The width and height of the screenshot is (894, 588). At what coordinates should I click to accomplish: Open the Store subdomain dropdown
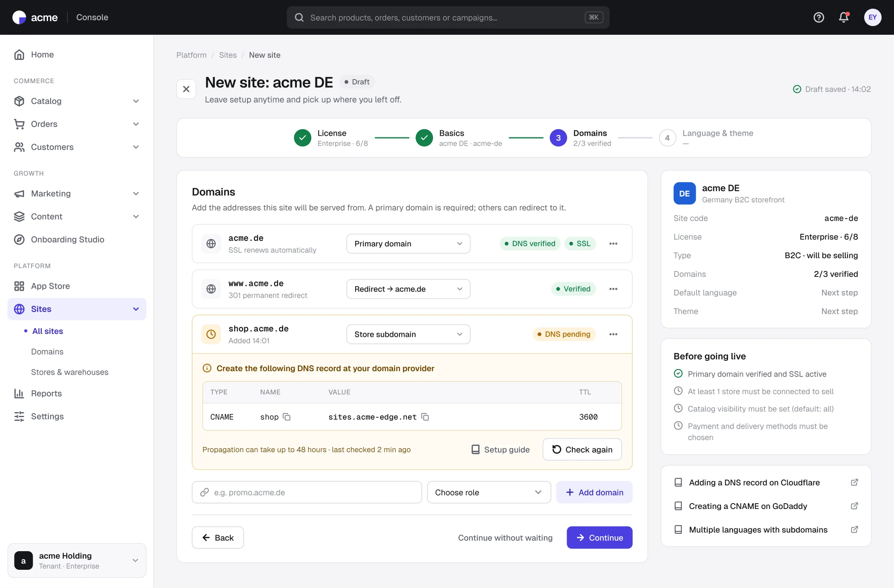point(408,334)
